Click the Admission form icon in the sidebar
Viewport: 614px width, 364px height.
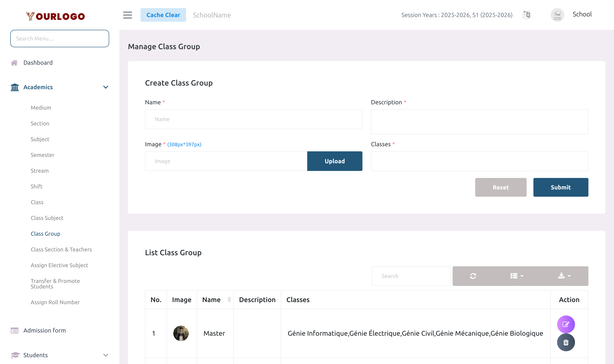14,330
